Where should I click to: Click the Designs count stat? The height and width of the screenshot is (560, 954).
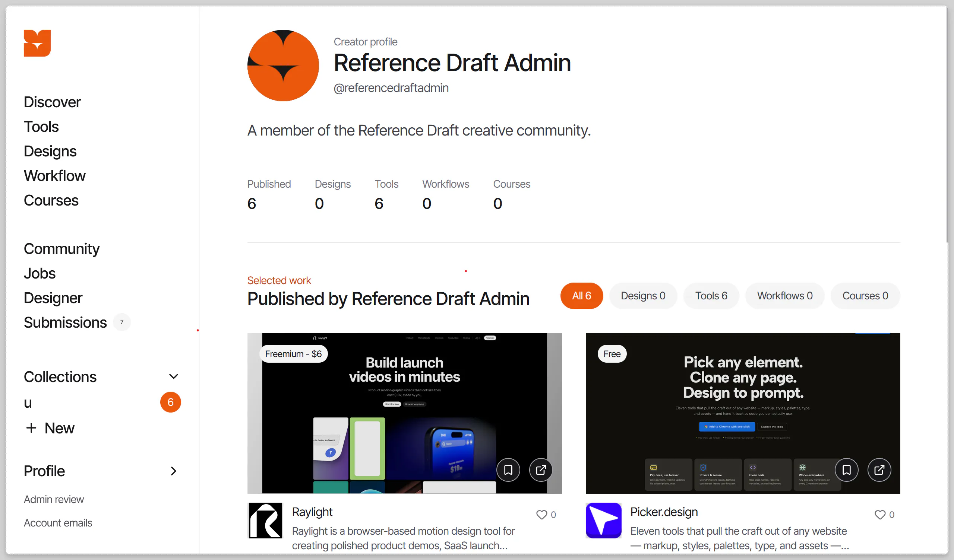click(333, 194)
